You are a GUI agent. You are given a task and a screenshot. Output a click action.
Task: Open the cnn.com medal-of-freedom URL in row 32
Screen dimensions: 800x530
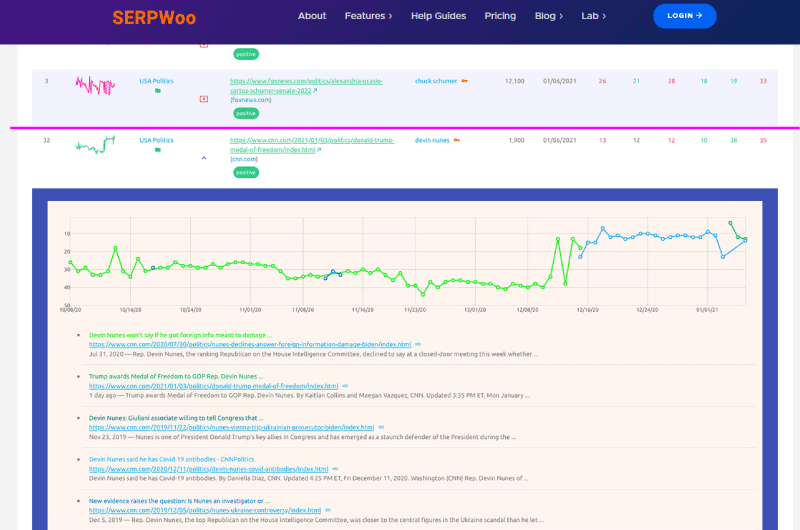[312, 145]
